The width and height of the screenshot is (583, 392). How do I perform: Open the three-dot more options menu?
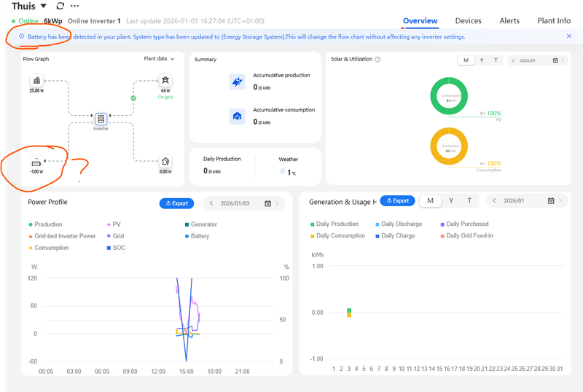pos(75,6)
